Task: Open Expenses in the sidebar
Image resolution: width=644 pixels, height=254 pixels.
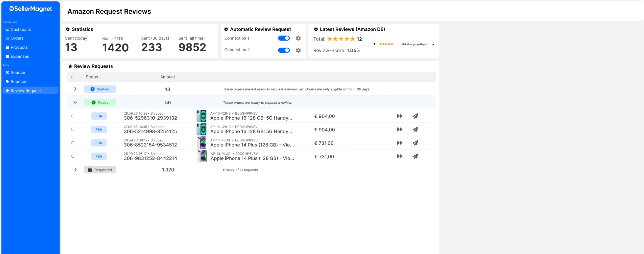Action: 17,56
